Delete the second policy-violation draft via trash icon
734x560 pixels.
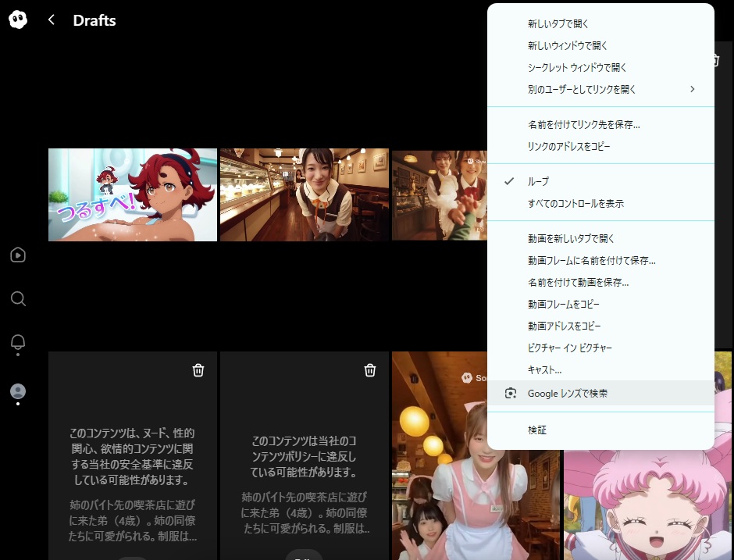tap(370, 370)
